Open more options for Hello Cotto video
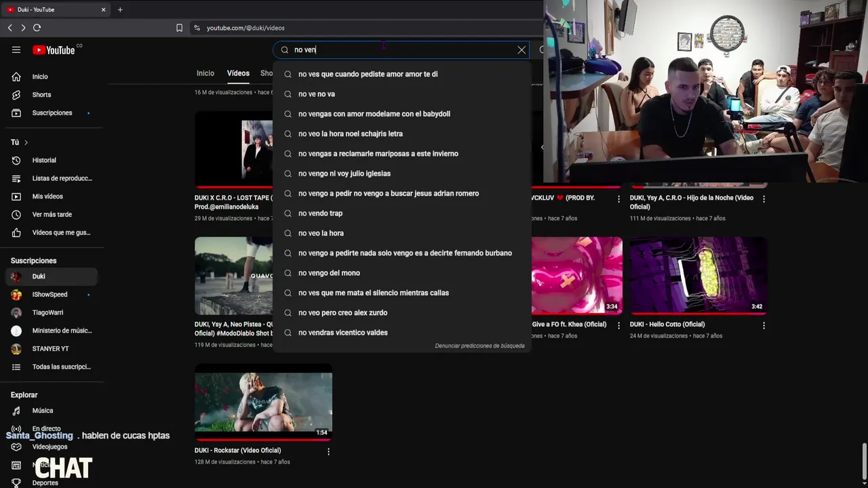The image size is (868, 488). tap(764, 325)
